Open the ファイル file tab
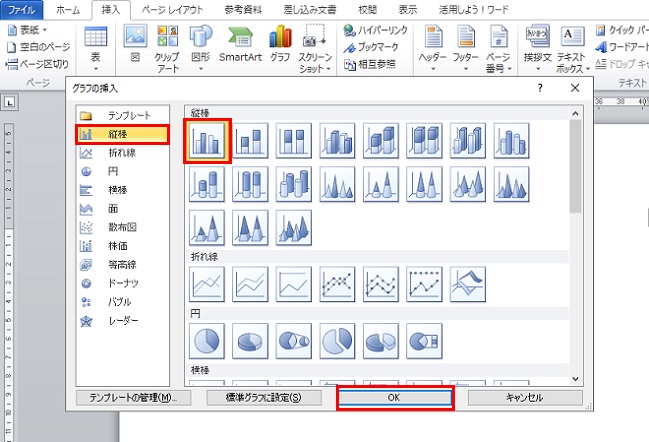The height and width of the screenshot is (442, 649). tap(22, 10)
